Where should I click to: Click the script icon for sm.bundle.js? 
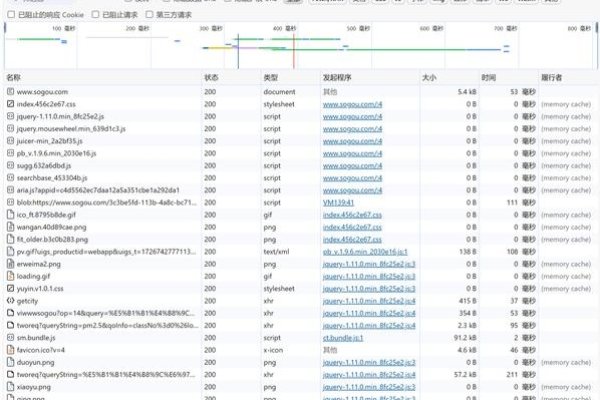(10, 338)
